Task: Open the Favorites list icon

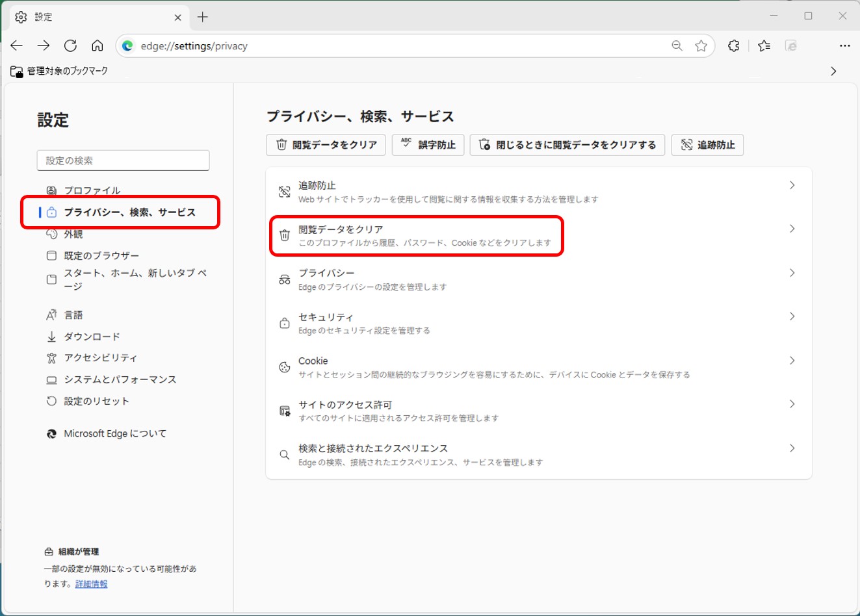Action: (764, 45)
